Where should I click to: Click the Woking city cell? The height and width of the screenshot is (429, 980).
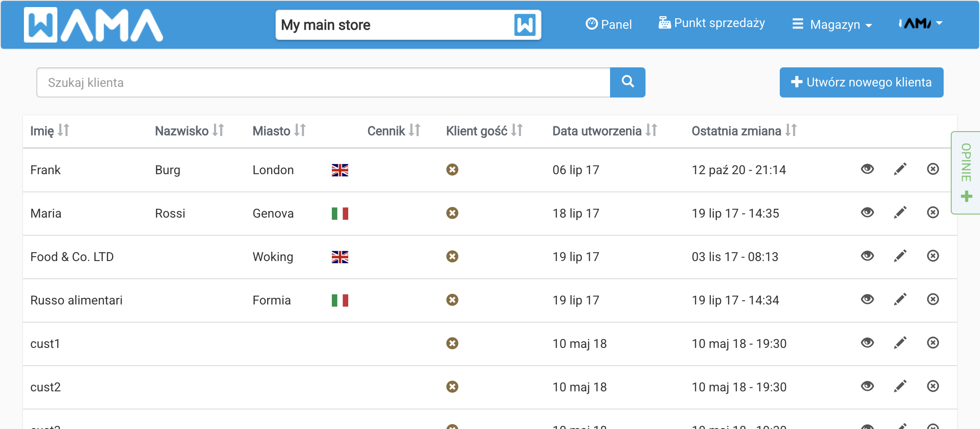tap(273, 257)
